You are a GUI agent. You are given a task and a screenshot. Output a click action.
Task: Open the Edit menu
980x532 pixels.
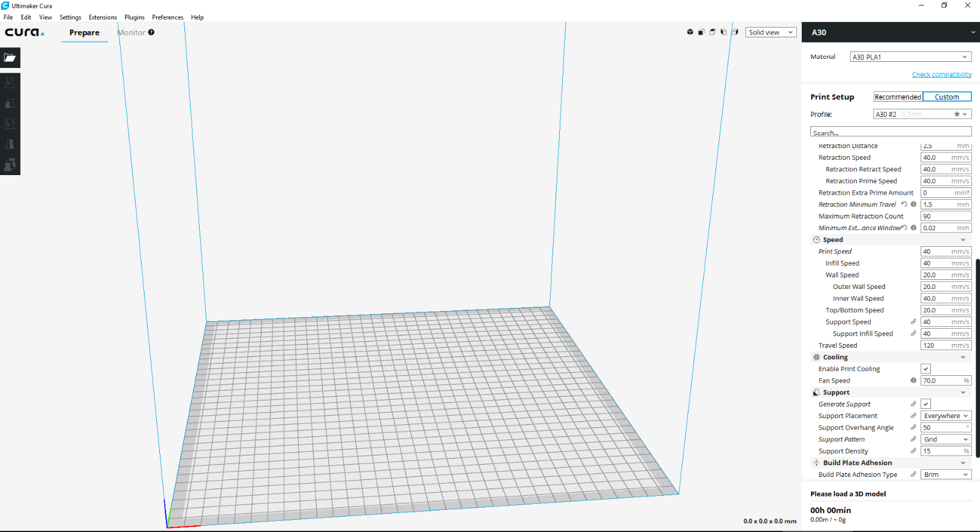click(x=26, y=17)
